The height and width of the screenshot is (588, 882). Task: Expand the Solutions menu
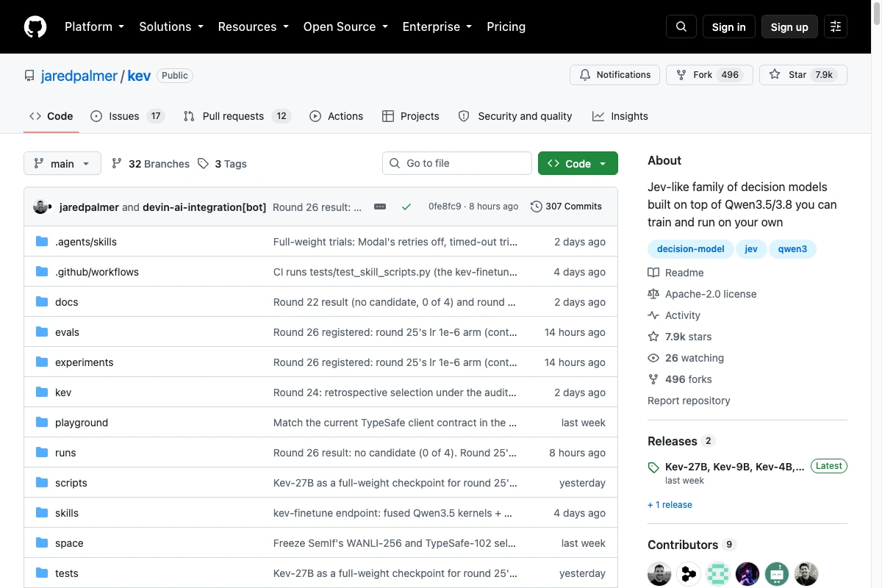tap(171, 26)
